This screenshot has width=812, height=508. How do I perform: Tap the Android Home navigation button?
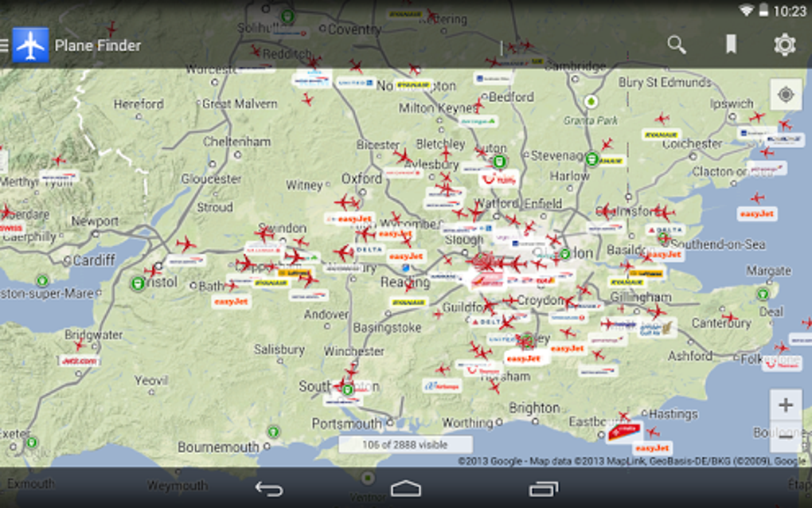405,489
